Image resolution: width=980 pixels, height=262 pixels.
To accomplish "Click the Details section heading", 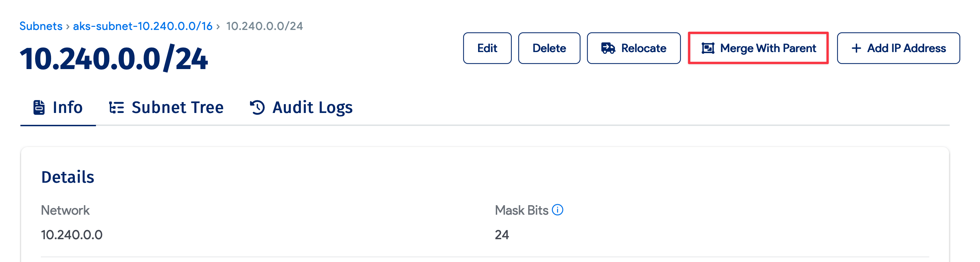I will tap(68, 177).
